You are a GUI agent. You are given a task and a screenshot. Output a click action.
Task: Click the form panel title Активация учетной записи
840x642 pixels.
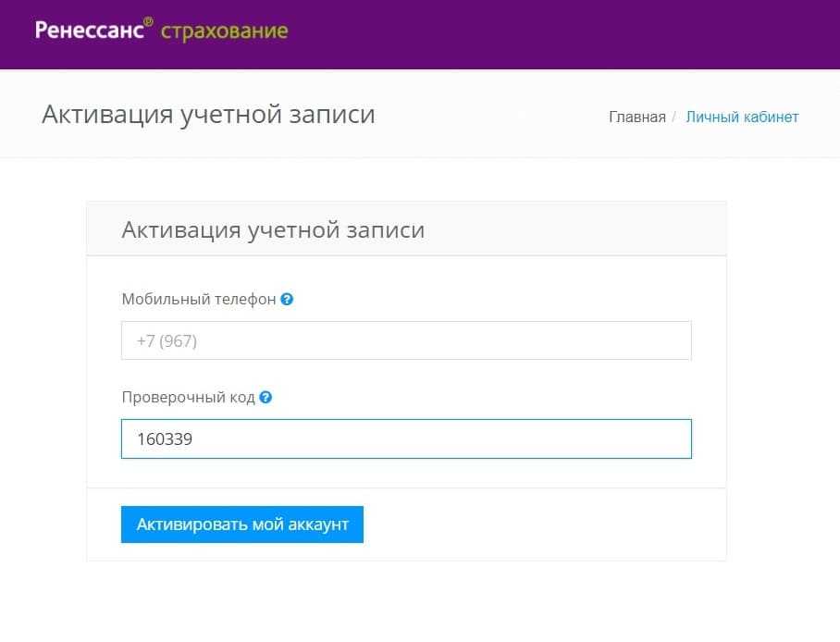pos(273,229)
